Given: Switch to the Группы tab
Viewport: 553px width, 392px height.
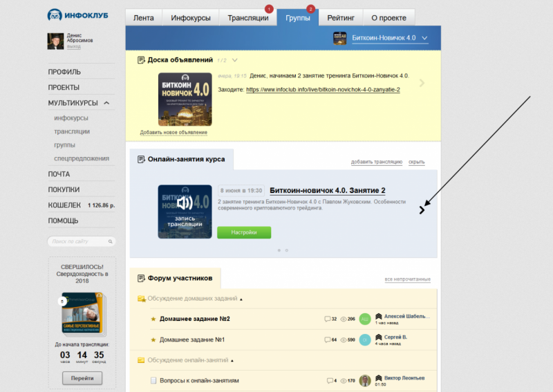Looking at the screenshot, I should pos(298,18).
